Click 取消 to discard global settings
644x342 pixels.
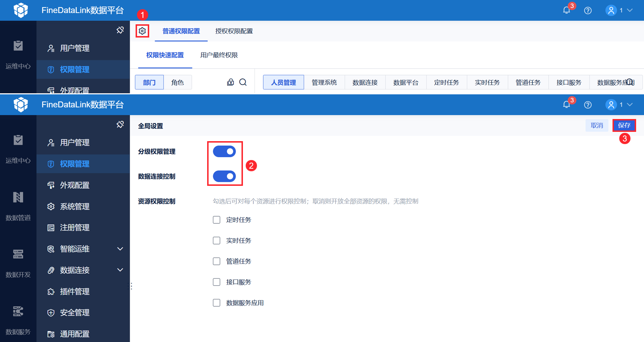597,125
